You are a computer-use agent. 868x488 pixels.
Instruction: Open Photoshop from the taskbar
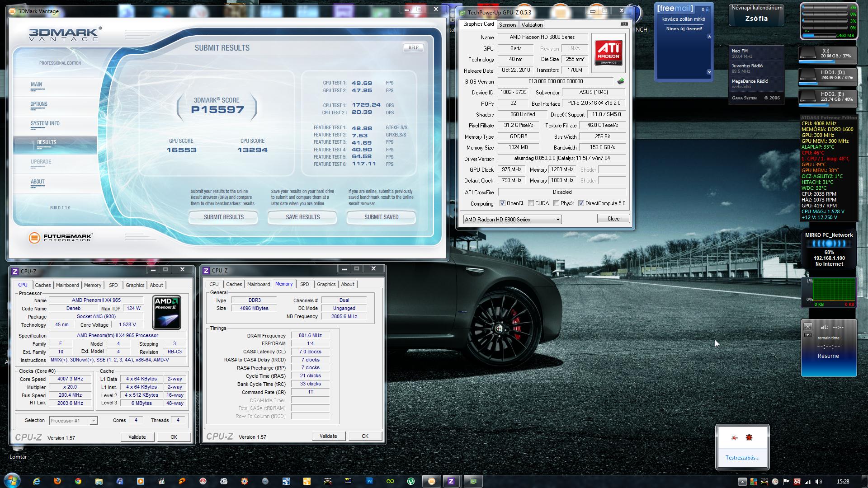[369, 481]
